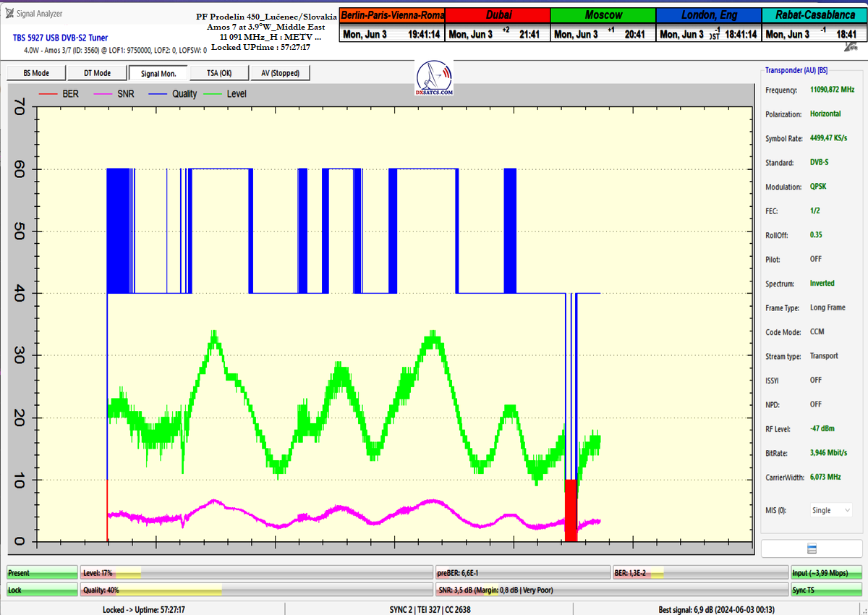Viewport: 868px width, 615px height.
Task: Open the MIS Single dropdown
Action: click(830, 510)
